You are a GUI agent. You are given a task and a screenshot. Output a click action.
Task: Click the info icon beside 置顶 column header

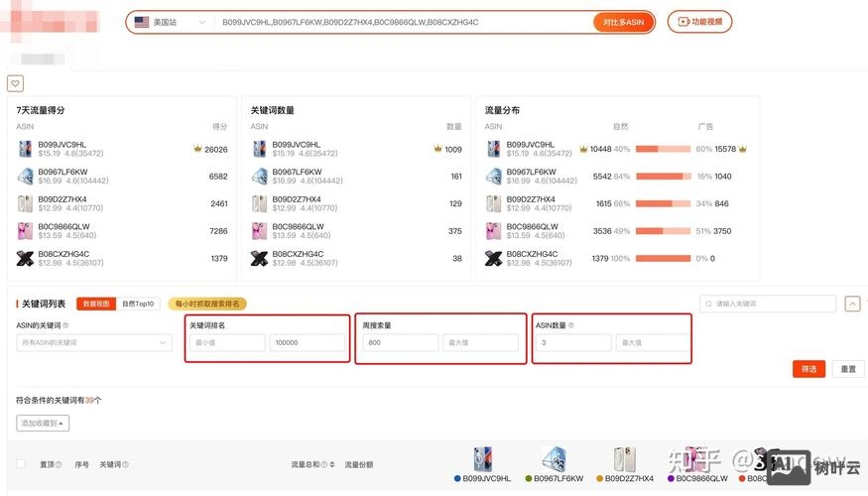pos(59,464)
